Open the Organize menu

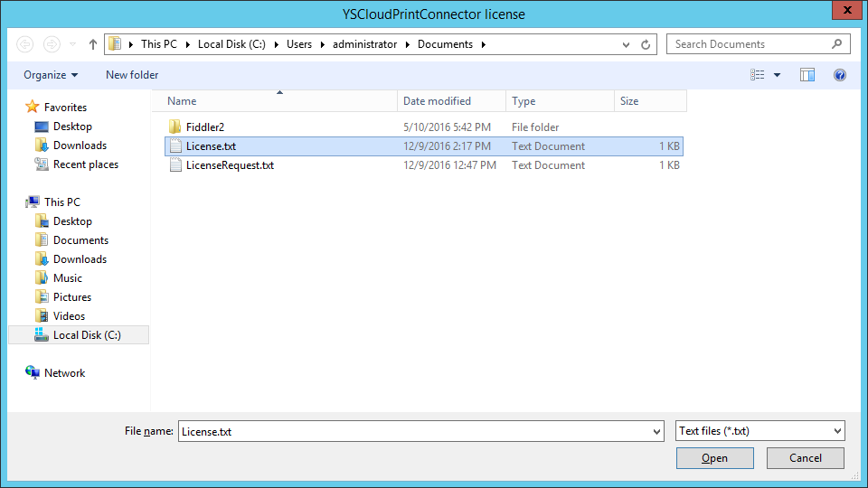pyautogui.click(x=51, y=75)
